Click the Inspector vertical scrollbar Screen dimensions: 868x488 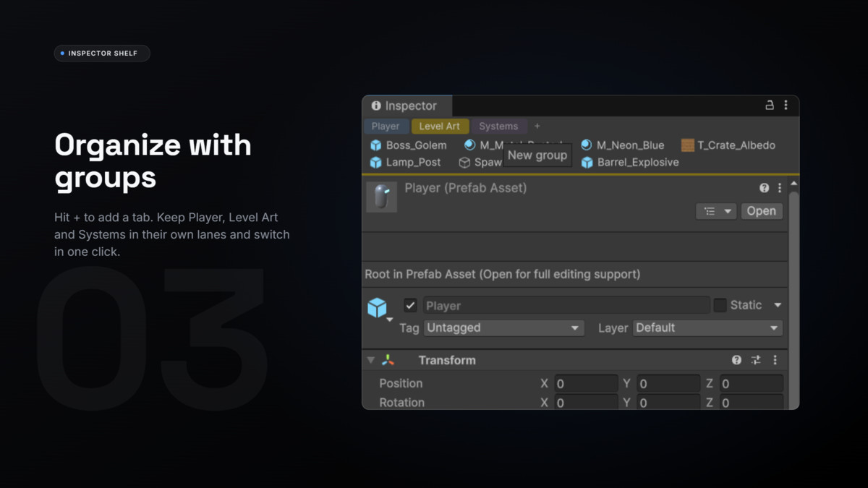[x=793, y=299]
